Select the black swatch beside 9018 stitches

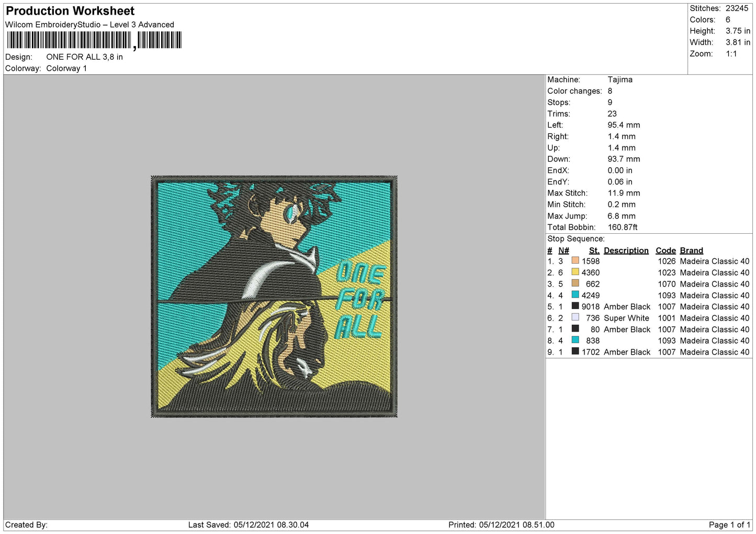tap(575, 306)
